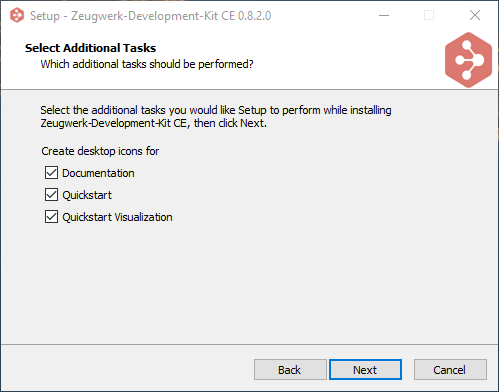This screenshot has width=499, height=392.
Task: Uncheck the Documentation desktop icon checkbox
Action: (51, 173)
